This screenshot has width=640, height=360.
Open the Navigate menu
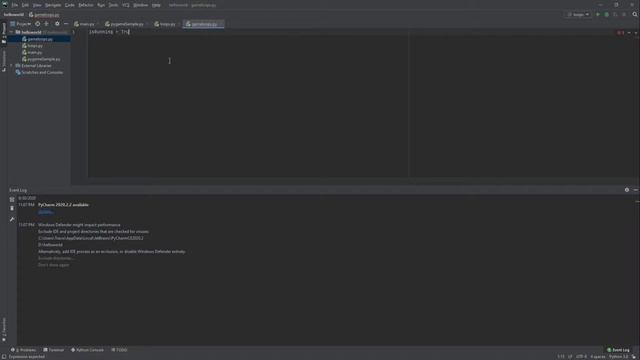click(x=53, y=5)
